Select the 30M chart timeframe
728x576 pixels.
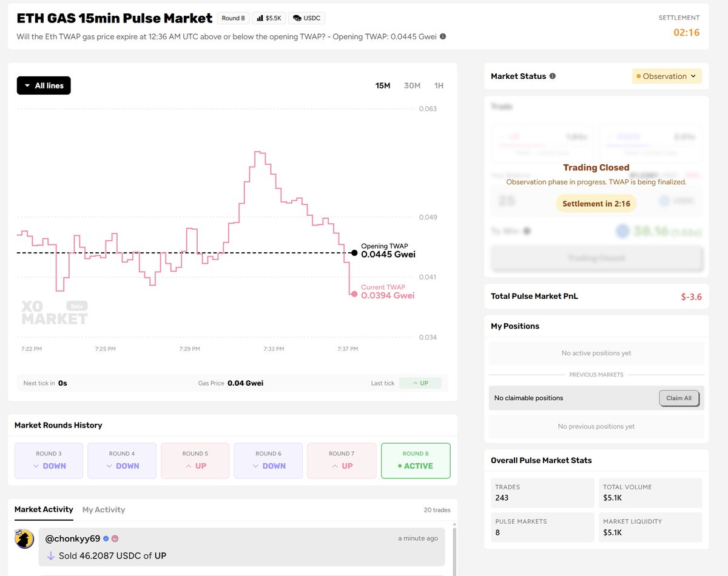point(412,85)
